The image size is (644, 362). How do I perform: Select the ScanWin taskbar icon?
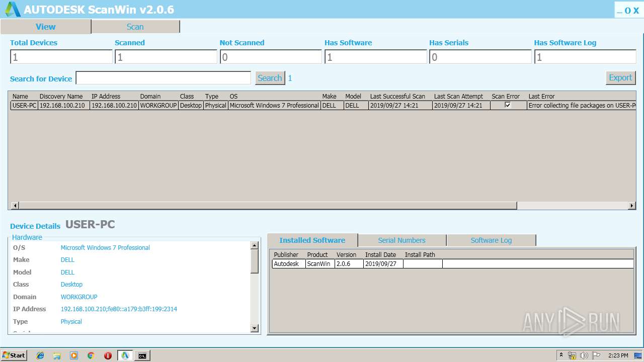coord(125,355)
